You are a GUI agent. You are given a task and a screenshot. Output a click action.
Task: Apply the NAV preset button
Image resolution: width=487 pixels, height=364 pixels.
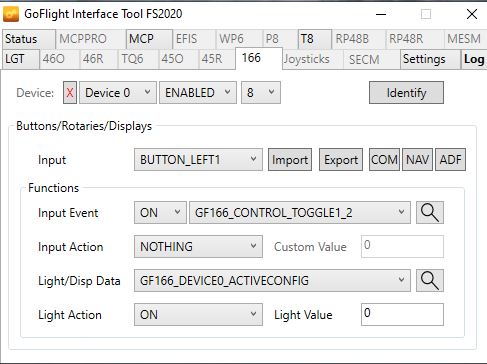417,160
